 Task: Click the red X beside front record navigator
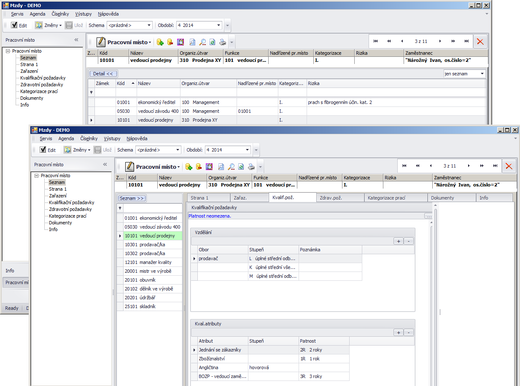509,166
